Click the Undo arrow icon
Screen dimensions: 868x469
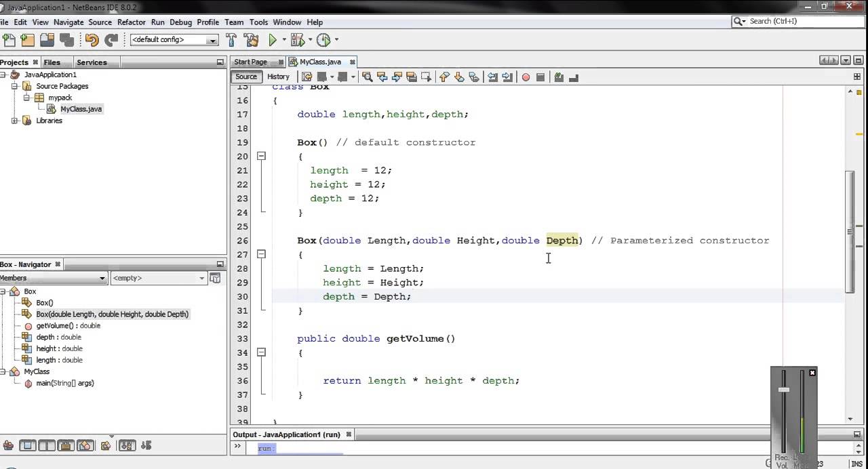(x=92, y=40)
